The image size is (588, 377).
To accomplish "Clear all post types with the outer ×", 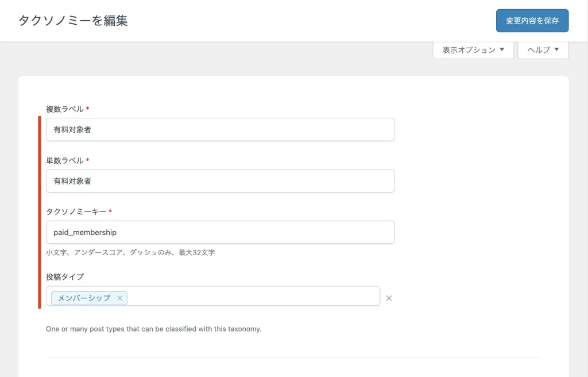I will (x=389, y=298).
